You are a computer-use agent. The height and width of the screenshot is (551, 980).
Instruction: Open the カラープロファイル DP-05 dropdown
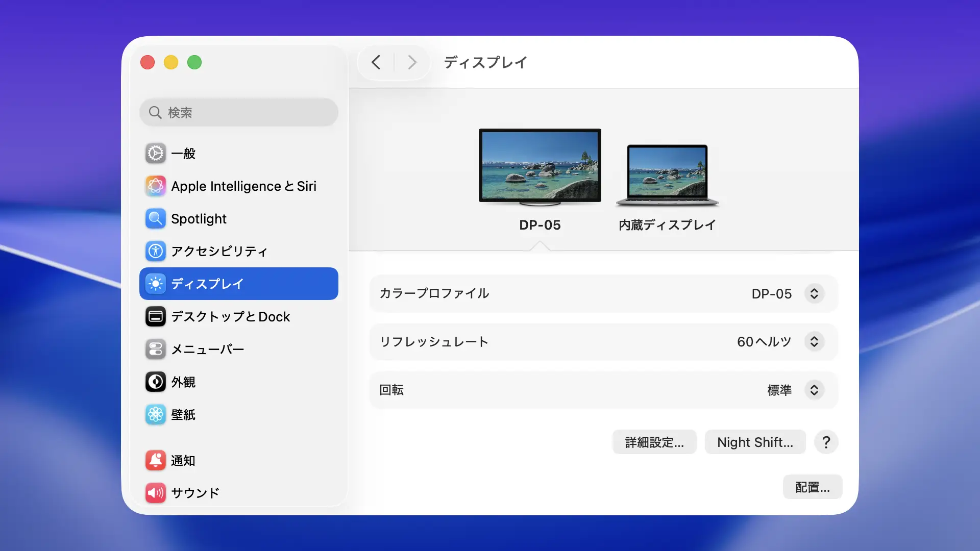pyautogui.click(x=814, y=294)
